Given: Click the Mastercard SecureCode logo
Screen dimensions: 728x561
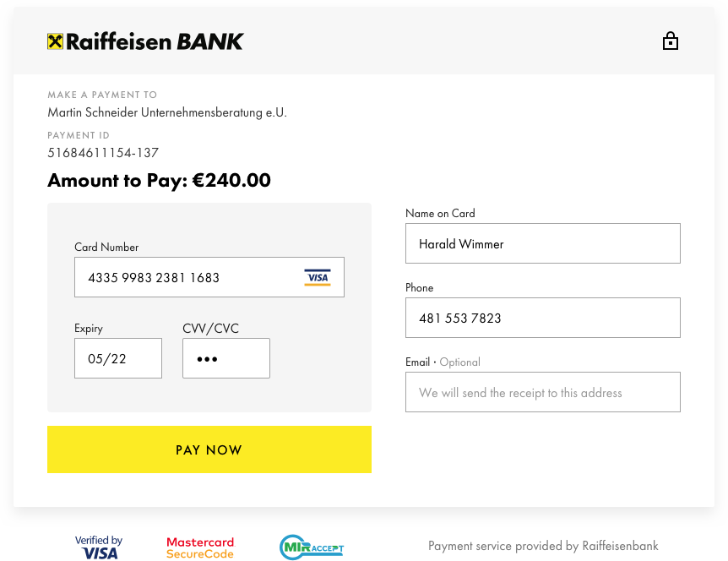Looking at the screenshot, I should (200, 548).
